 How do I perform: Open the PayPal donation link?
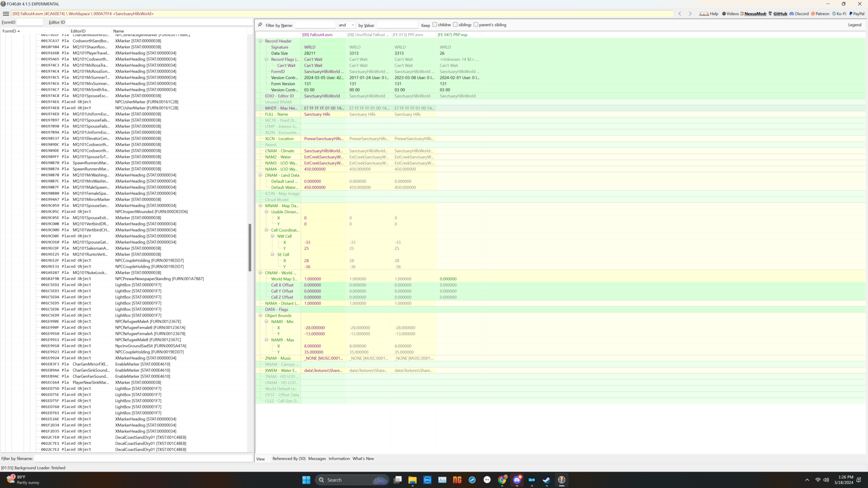coord(857,14)
